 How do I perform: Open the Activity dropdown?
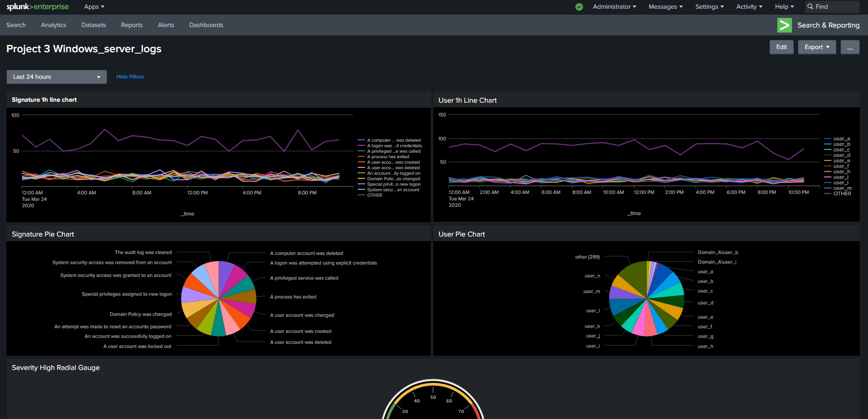(748, 6)
